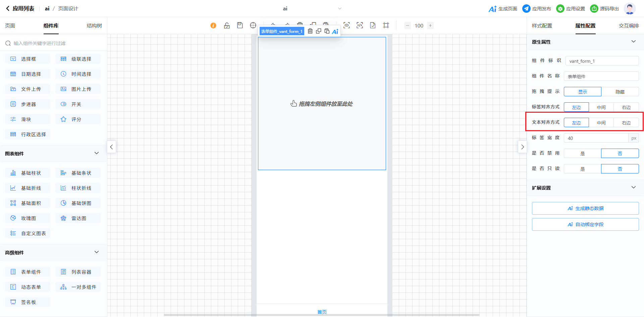The height and width of the screenshot is (317, 644).
Task: Delete the vant_form_1 component via trash icon
Action: point(310,31)
